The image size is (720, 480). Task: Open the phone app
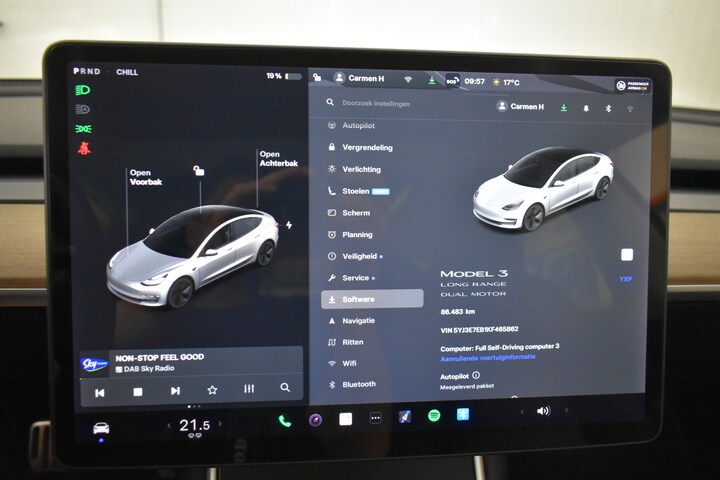(x=285, y=421)
